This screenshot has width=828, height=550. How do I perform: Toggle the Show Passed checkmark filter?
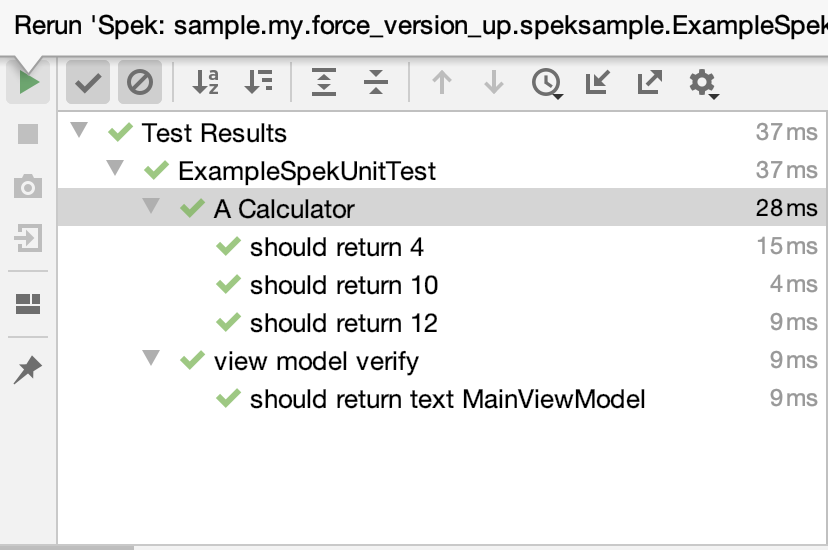click(88, 82)
